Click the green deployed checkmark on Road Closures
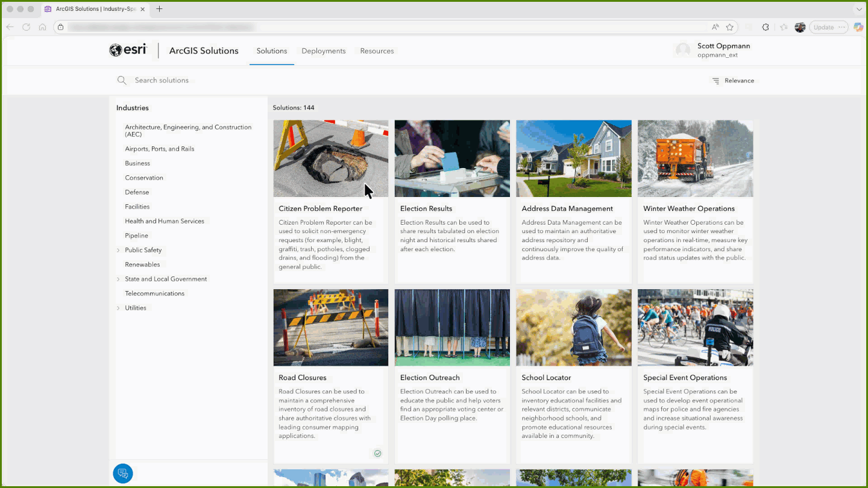Image resolution: width=868 pixels, height=488 pixels. point(378,453)
